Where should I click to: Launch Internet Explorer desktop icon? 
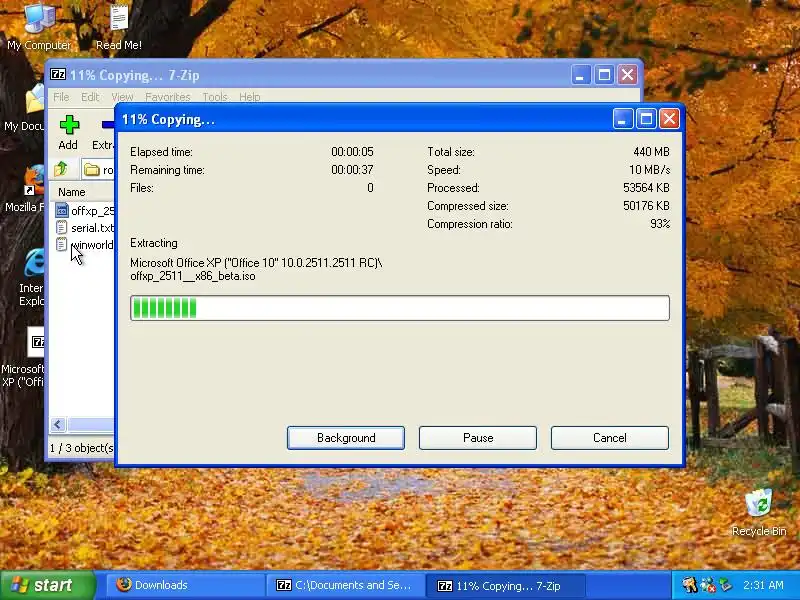click(32, 277)
